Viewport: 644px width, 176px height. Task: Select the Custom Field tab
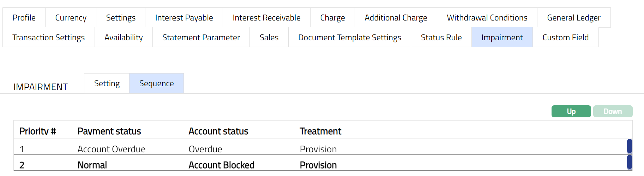tap(565, 37)
